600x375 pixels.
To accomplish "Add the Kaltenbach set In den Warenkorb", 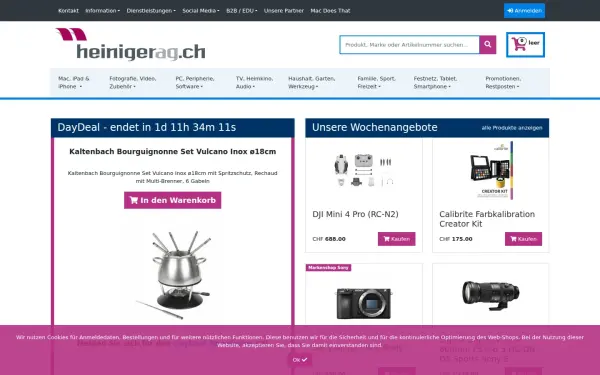I will pos(173,200).
